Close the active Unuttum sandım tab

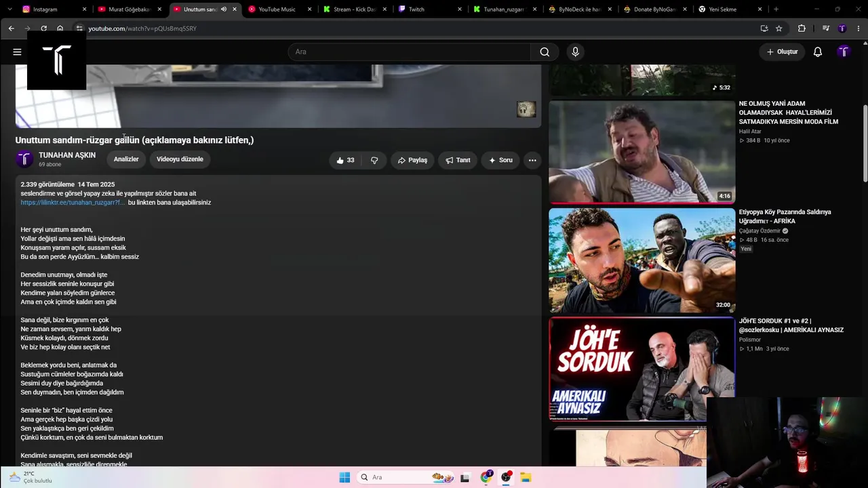pyautogui.click(x=235, y=9)
